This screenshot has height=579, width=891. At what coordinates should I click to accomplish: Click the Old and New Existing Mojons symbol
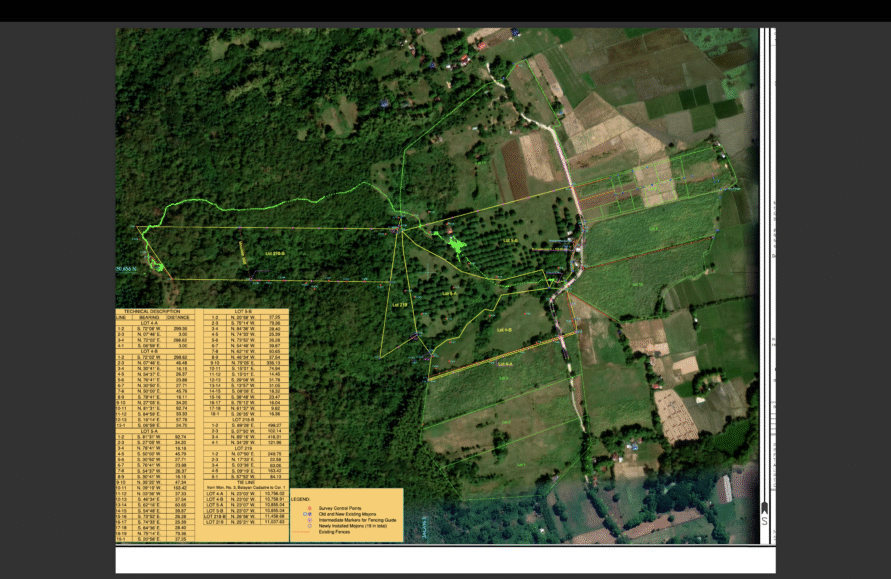click(x=309, y=515)
